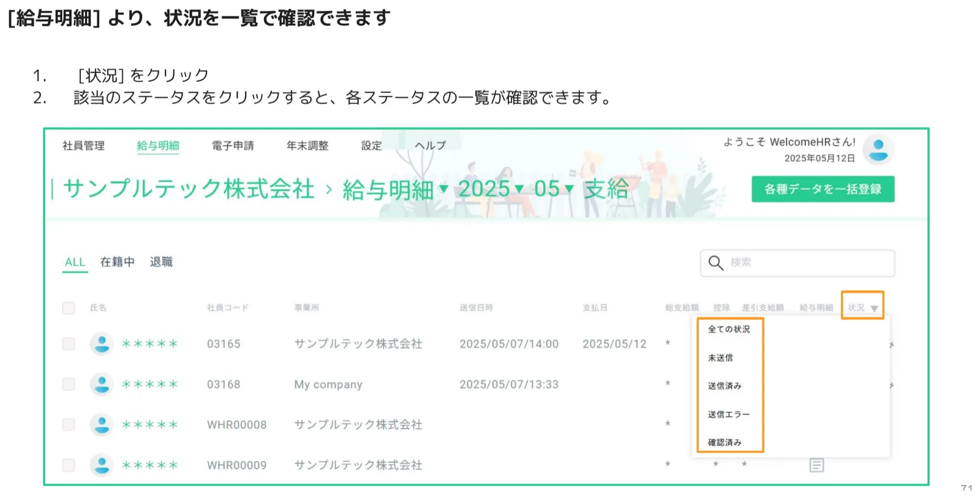Screen dimensions: 980x499
Task: Open 設定 menu
Action: click(372, 146)
